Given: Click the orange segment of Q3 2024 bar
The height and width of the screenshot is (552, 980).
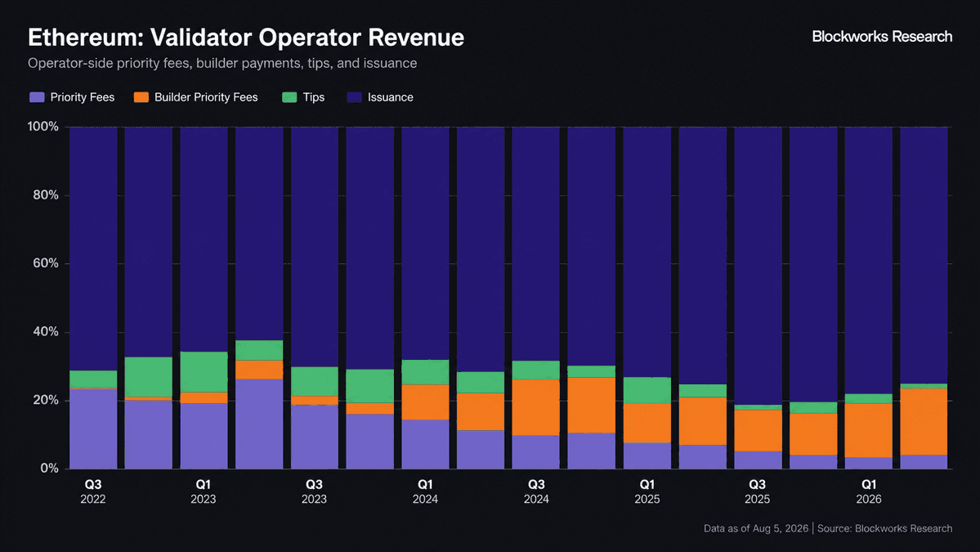Looking at the screenshot, I should (x=535, y=407).
